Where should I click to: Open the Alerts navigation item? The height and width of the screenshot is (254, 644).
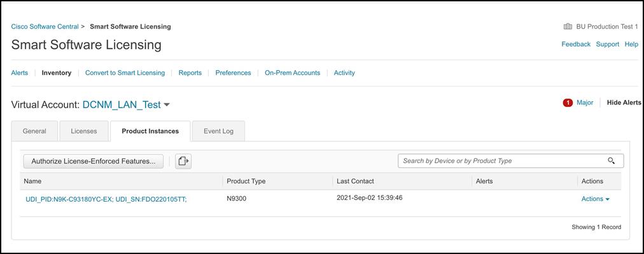[x=20, y=73]
